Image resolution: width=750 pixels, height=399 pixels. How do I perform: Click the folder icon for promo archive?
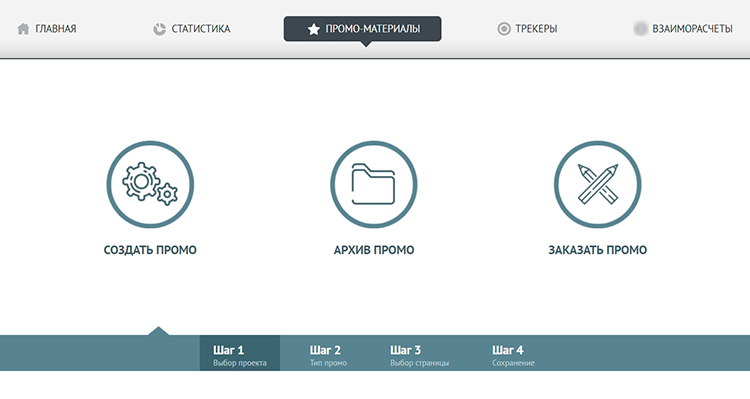tap(374, 184)
